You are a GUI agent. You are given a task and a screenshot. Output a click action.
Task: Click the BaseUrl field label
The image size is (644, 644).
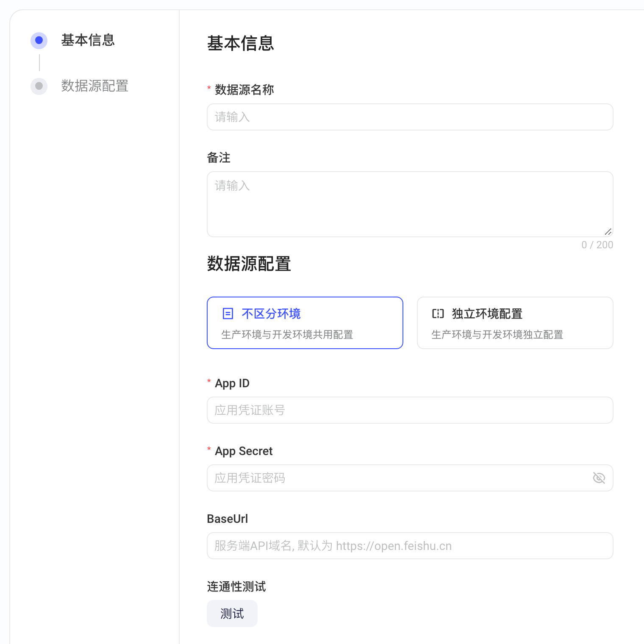click(x=228, y=519)
